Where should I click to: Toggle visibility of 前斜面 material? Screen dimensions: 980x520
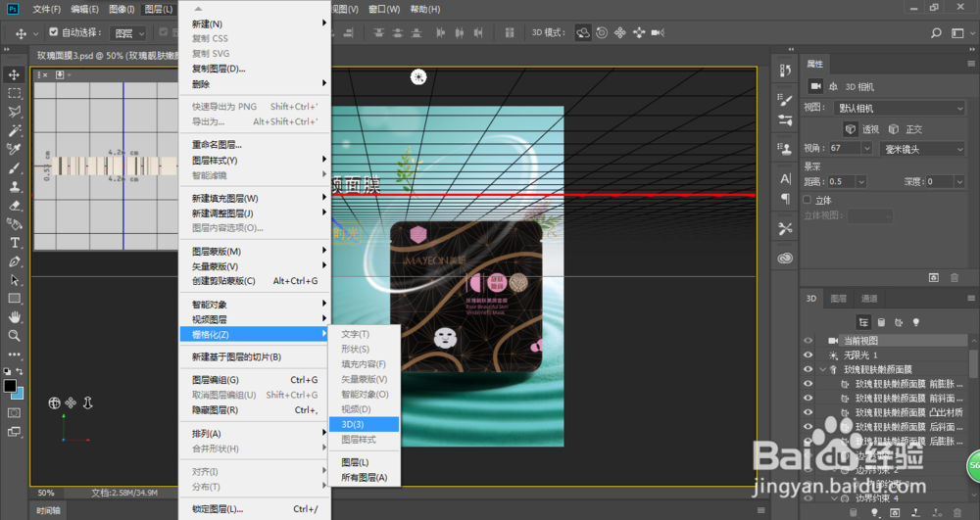[808, 399]
